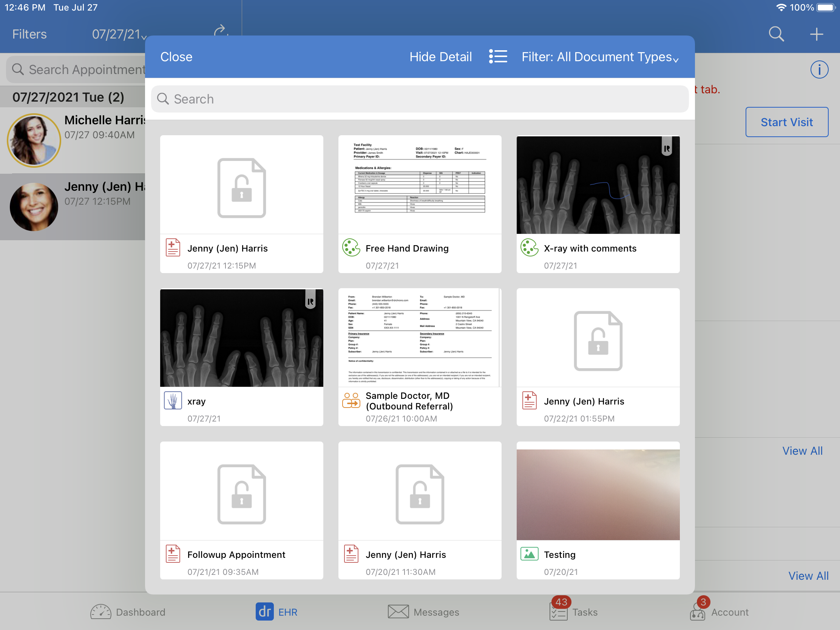Tap the Start Visit button

pyautogui.click(x=786, y=122)
